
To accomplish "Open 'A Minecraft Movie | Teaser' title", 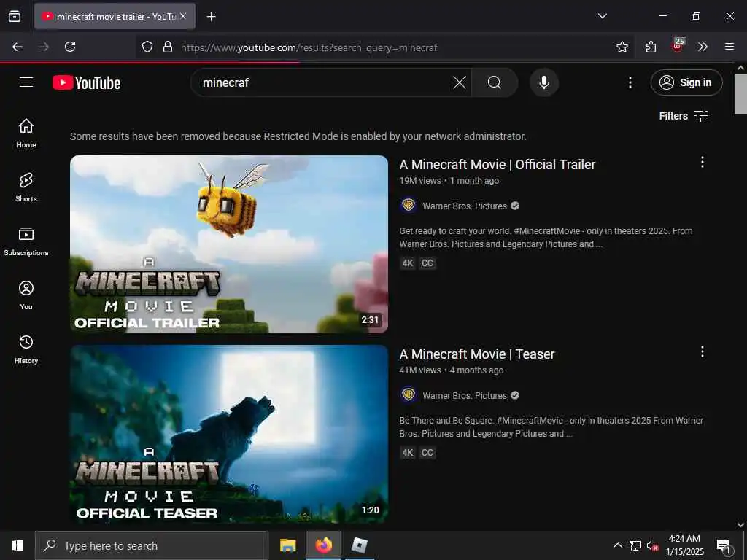I will 477,354.
